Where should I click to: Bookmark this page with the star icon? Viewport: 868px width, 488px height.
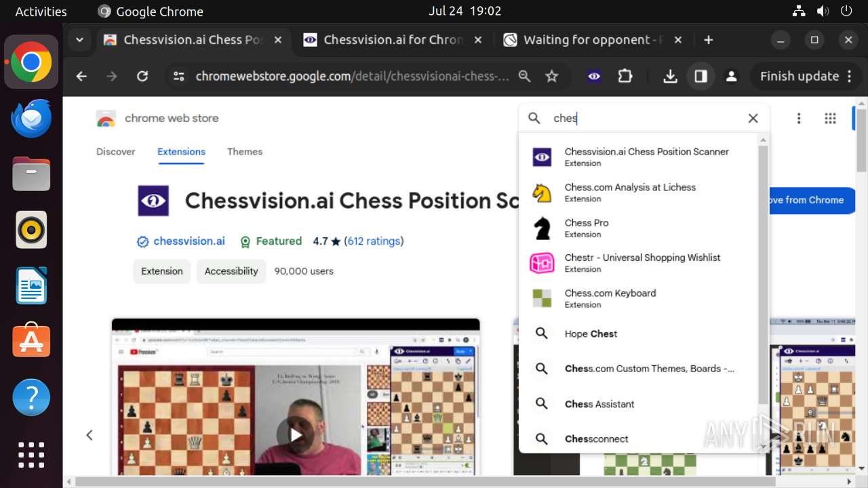pos(552,77)
